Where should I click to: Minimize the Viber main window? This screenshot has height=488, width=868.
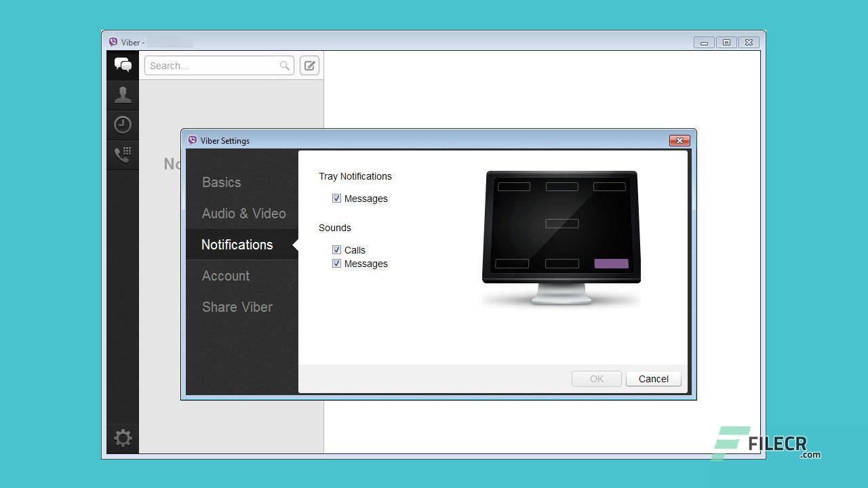click(x=704, y=43)
